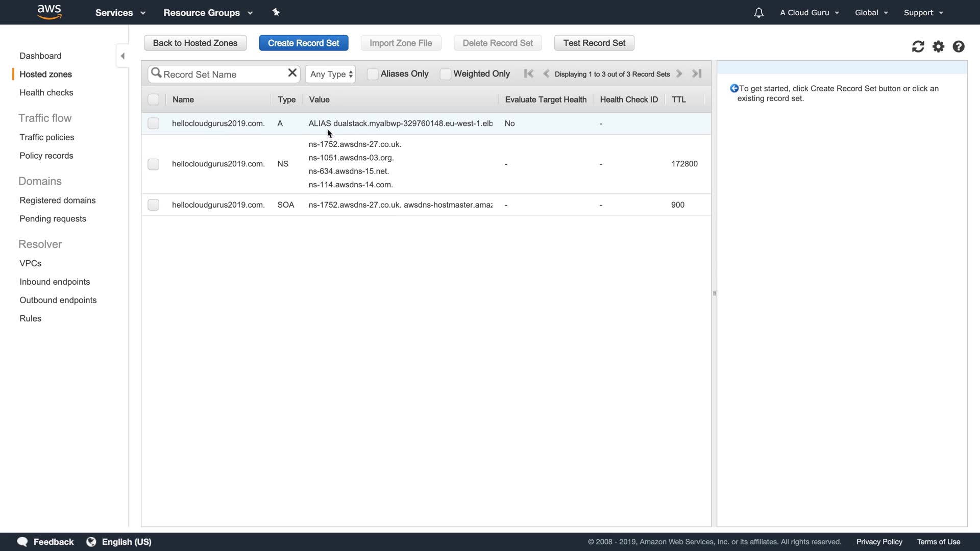The image size is (980, 551).
Task: Enable the Aliases Only checkbox
Action: point(373,74)
